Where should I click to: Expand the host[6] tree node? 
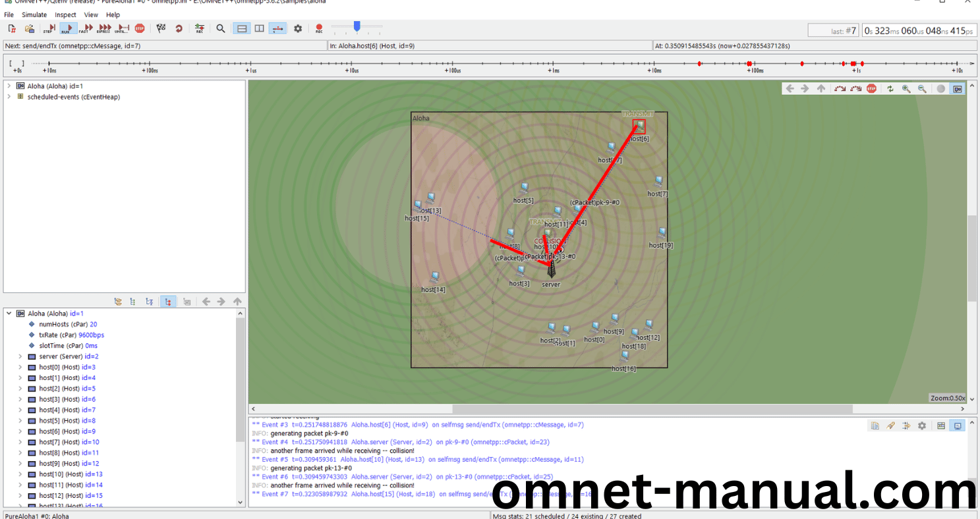pyautogui.click(x=20, y=431)
